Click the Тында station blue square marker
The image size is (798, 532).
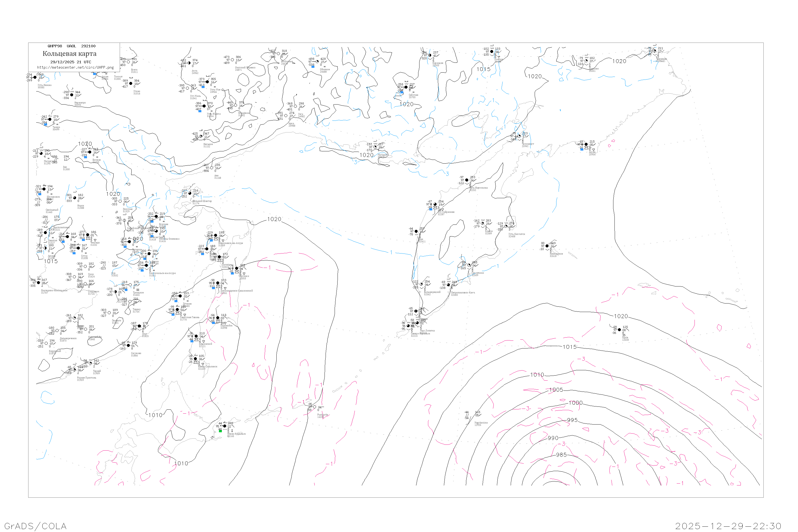pos(45,124)
